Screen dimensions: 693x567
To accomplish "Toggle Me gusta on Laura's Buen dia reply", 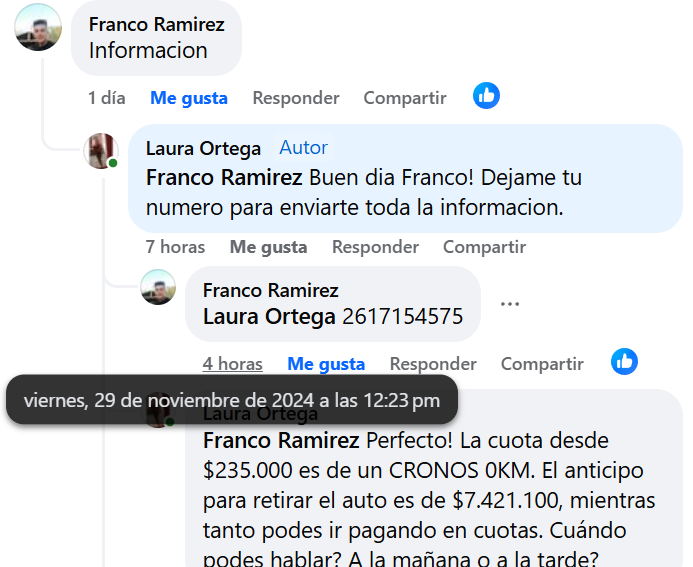I will pos(268,247).
